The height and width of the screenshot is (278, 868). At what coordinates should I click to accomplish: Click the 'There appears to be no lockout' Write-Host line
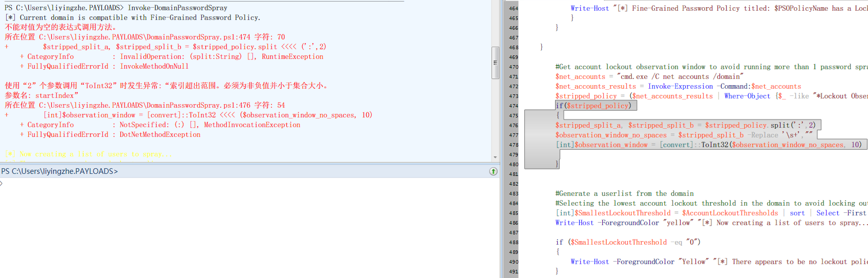point(719,262)
